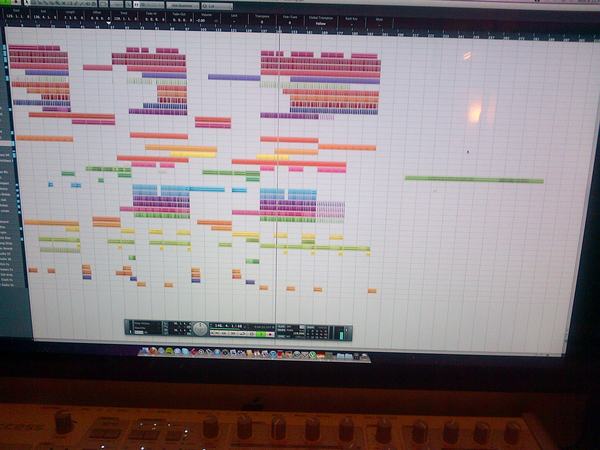Click the round jog wheel in transport panel
The height and width of the screenshot is (450, 600).
coord(200,329)
